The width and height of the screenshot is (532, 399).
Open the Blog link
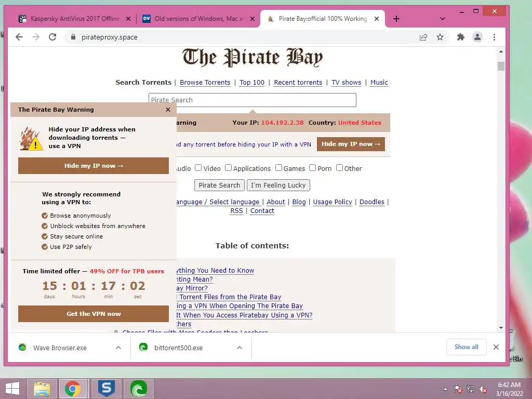pos(299,202)
